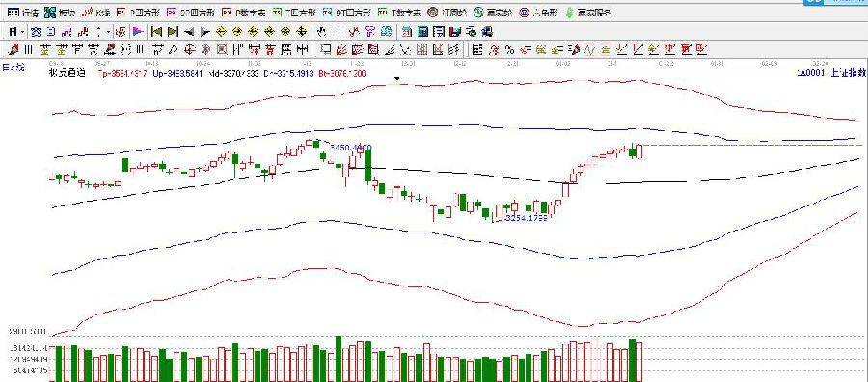The width and height of the screenshot is (868, 382).
Task: Open the K线 candlestick chart view
Action: click(95, 13)
